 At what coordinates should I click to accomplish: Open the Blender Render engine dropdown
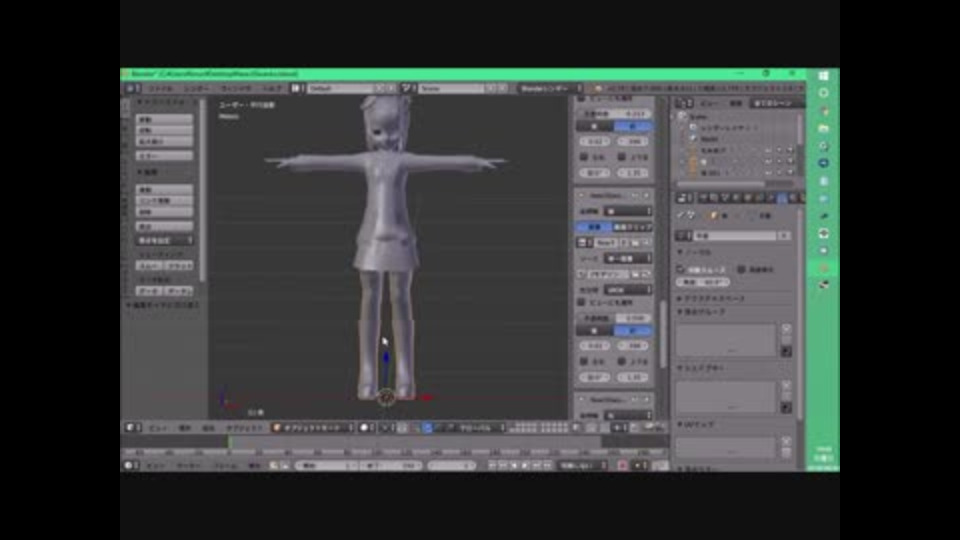550,89
